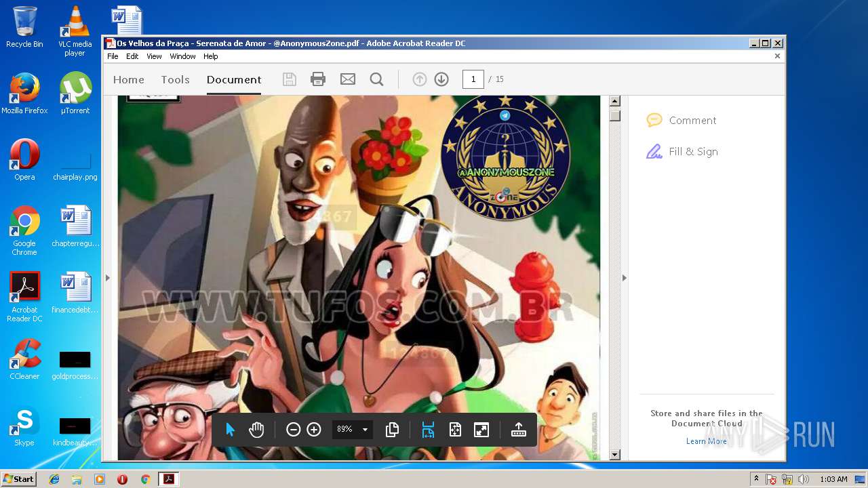Image resolution: width=868 pixels, height=488 pixels.
Task: Dock the floating toolbar icon
Action: 519,430
